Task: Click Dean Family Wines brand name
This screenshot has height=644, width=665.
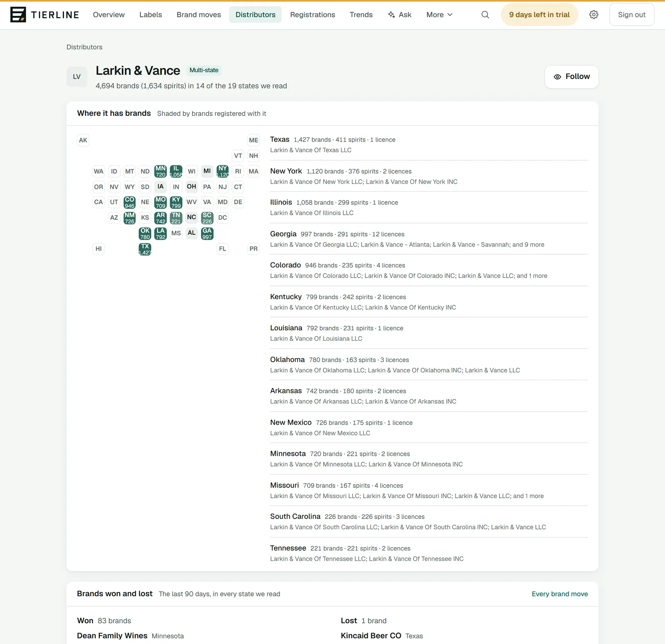Action: tap(112, 636)
